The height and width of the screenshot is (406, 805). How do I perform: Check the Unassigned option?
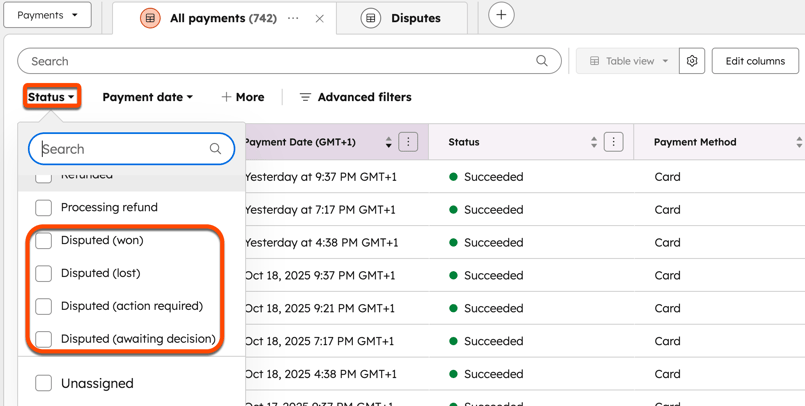[44, 383]
